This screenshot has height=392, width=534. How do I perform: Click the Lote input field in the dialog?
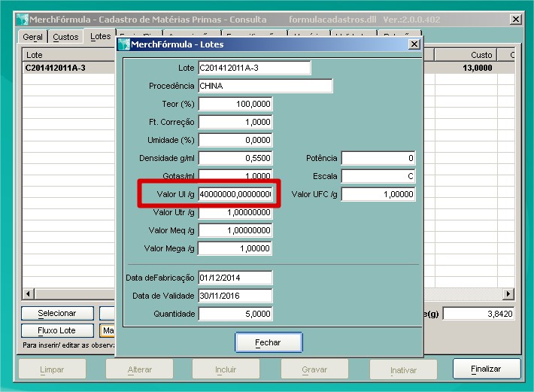(x=254, y=68)
